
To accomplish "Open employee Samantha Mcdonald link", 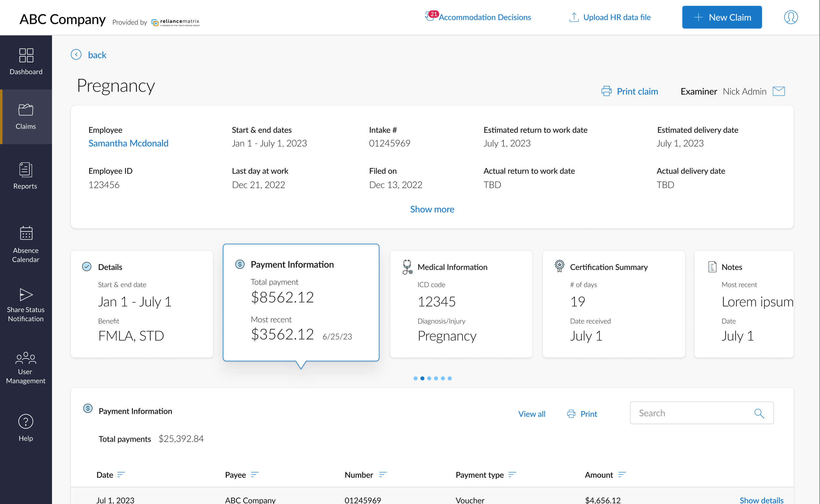I will point(128,143).
